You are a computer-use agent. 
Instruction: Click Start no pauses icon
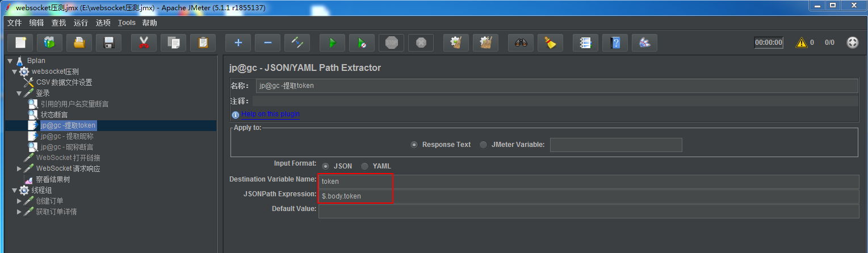pos(362,43)
